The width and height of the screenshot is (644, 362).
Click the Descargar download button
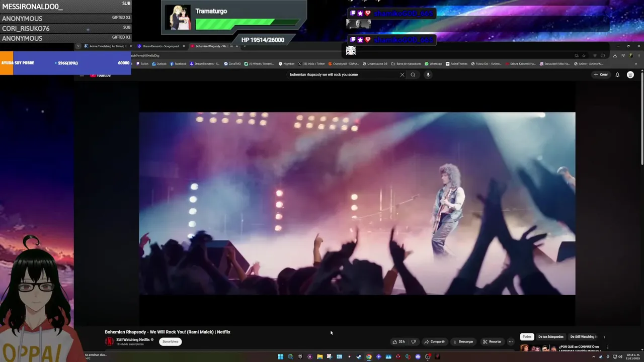(x=463, y=341)
